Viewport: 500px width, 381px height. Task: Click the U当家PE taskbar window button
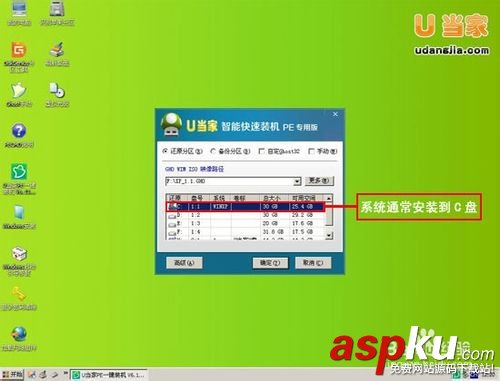tap(109, 375)
